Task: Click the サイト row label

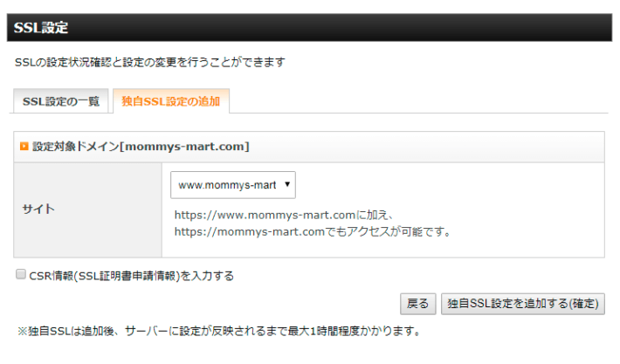Action: click(38, 209)
